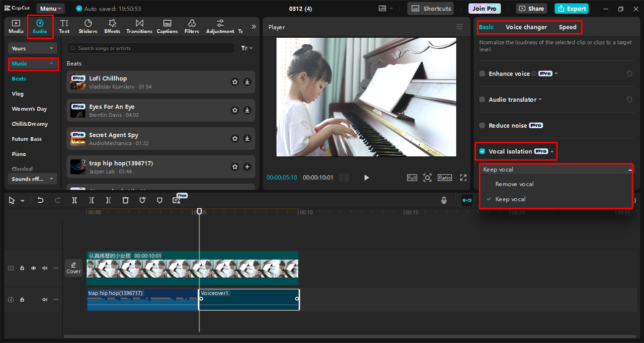Image resolution: width=644 pixels, height=343 pixels.
Task: Click the Export button
Action: [x=571, y=9]
